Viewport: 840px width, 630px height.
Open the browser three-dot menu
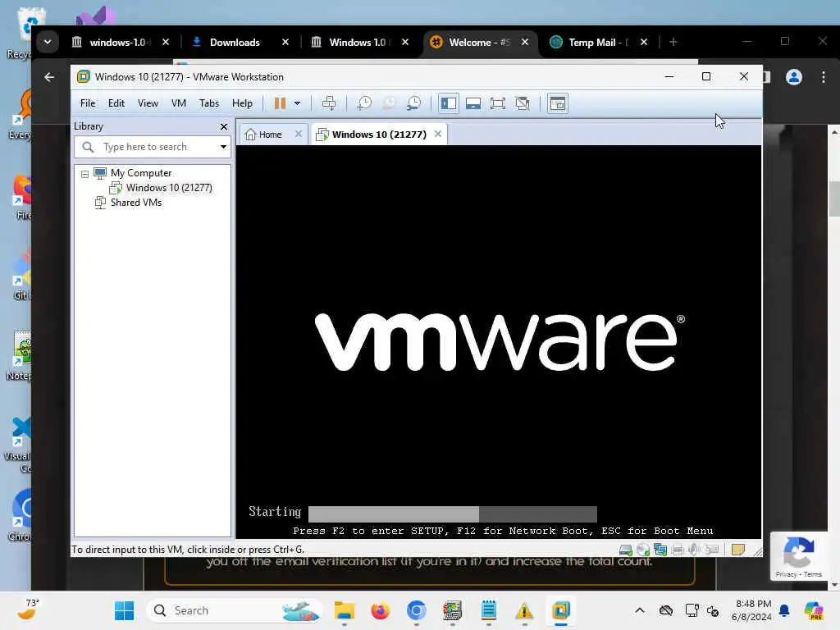click(824, 77)
